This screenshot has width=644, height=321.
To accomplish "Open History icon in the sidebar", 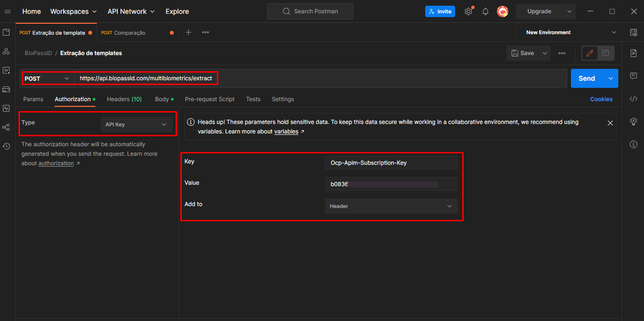I will tap(6, 146).
